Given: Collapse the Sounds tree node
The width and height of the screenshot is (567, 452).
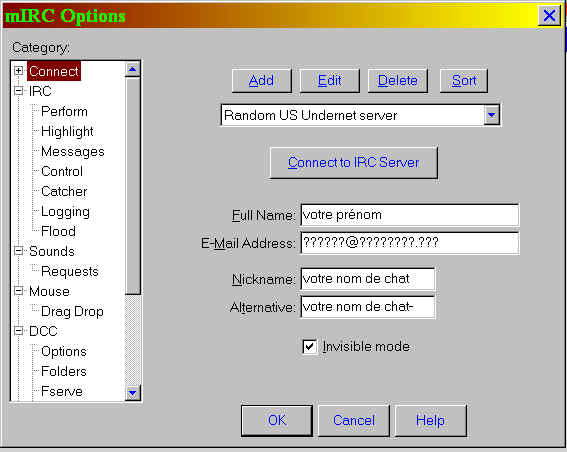Looking at the screenshot, I should click(x=19, y=251).
